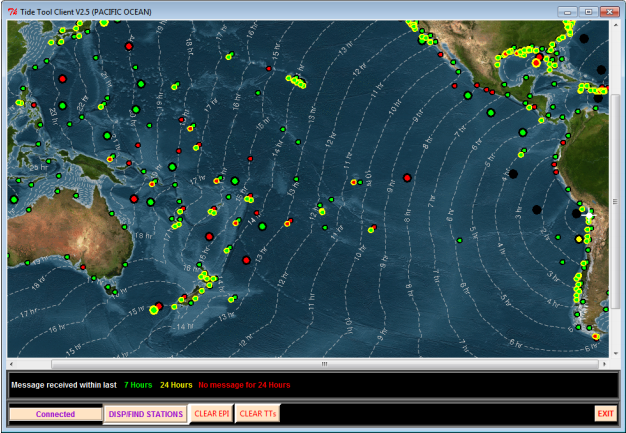Click the horizontal map scrollbar thumb

325,364
